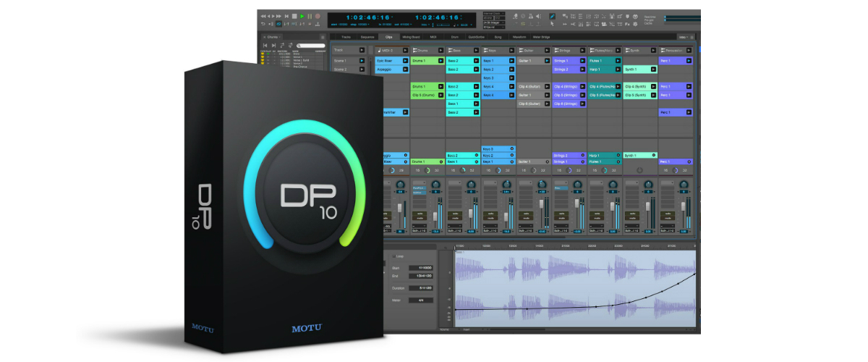The width and height of the screenshot is (868, 362).
Task: Click the Drums track header play button
Action: 441,50
